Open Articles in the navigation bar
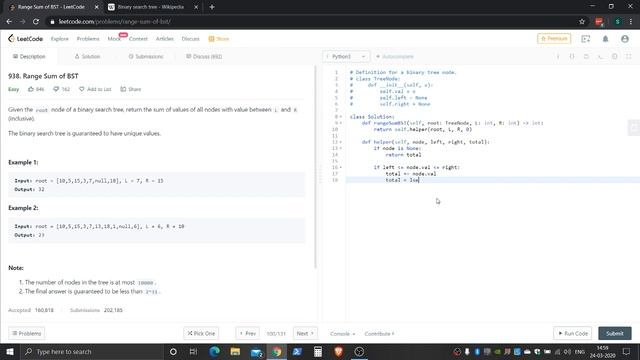 pos(164,39)
